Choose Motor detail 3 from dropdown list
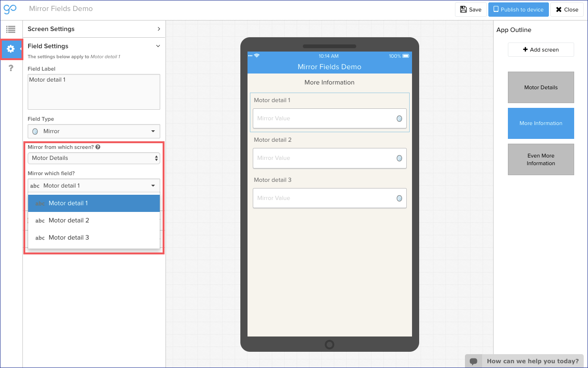588x368 pixels. (69, 238)
